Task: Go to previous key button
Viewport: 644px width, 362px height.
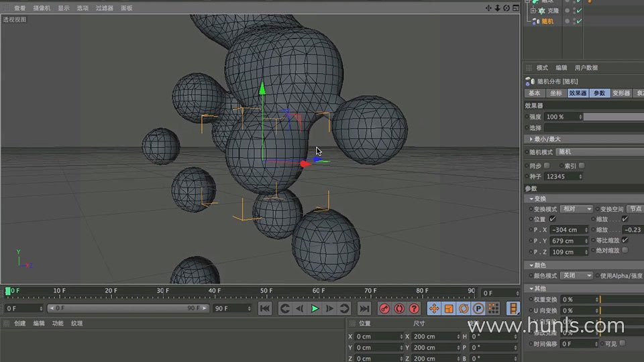Action: coord(284,308)
